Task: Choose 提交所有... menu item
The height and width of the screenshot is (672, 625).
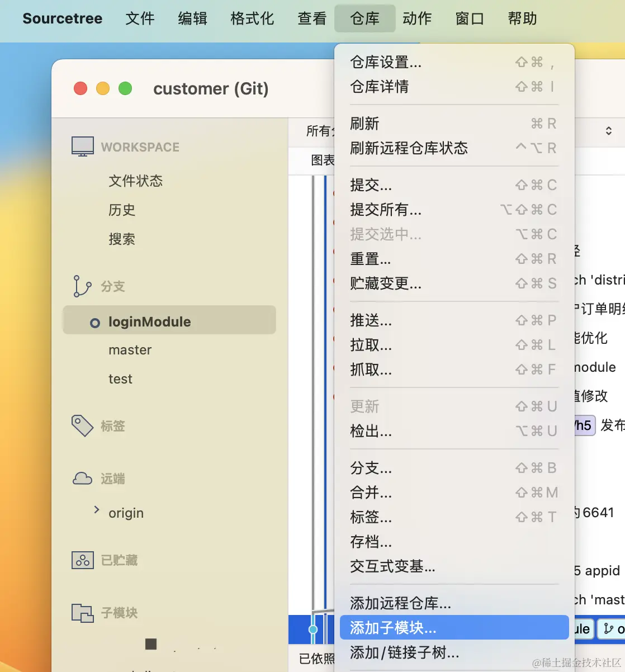Action: coord(454,210)
